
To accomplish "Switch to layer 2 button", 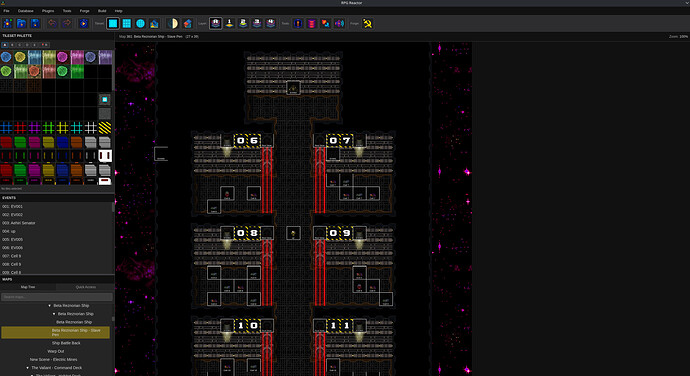I will point(243,23).
